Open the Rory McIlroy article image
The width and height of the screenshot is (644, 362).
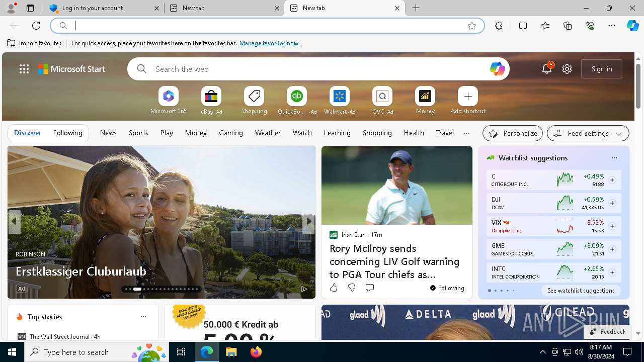[x=397, y=186]
